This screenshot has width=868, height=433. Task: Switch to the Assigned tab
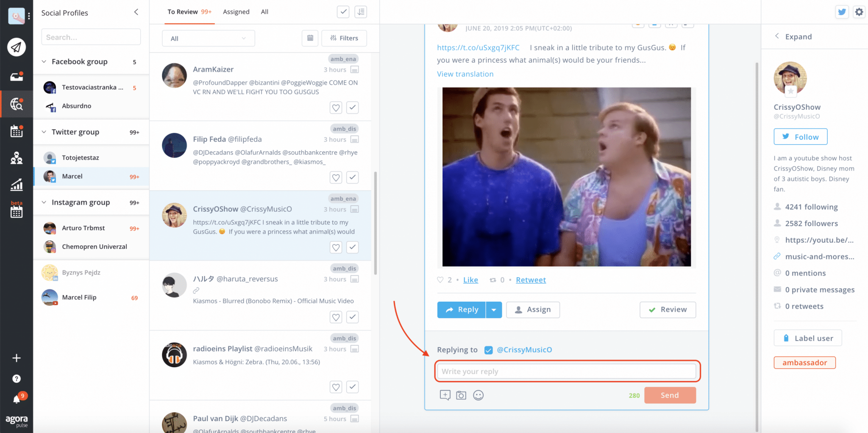tap(236, 12)
